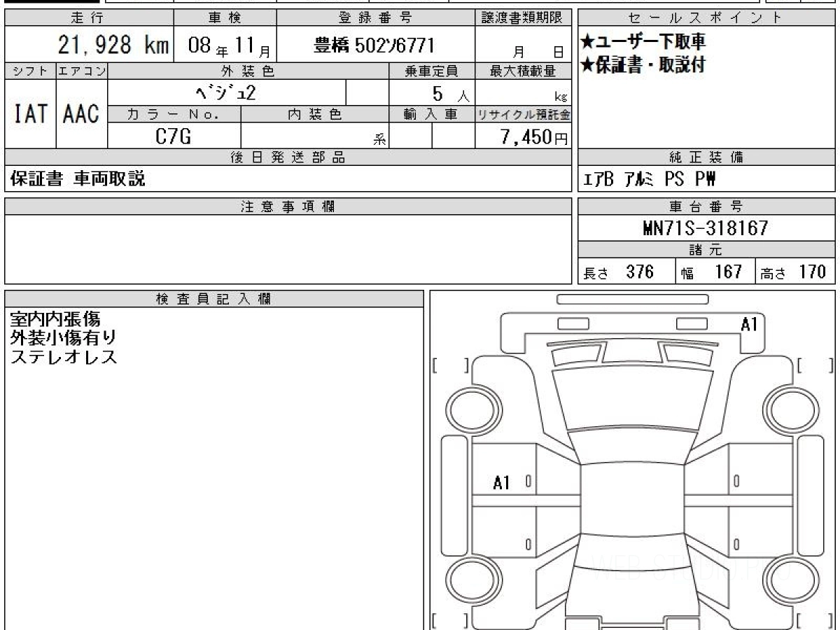Click the 輸入車 header

pyautogui.click(x=432, y=114)
